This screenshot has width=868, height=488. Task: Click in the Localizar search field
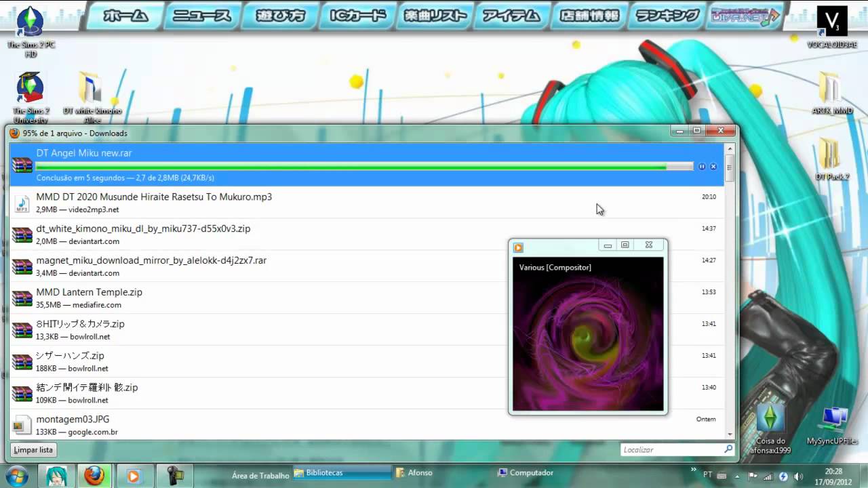(671, 449)
